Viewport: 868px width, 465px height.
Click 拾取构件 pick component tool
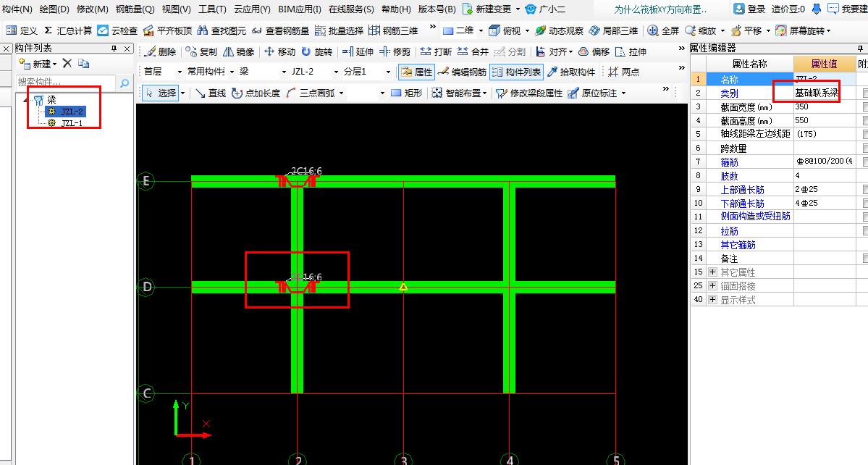(571, 72)
